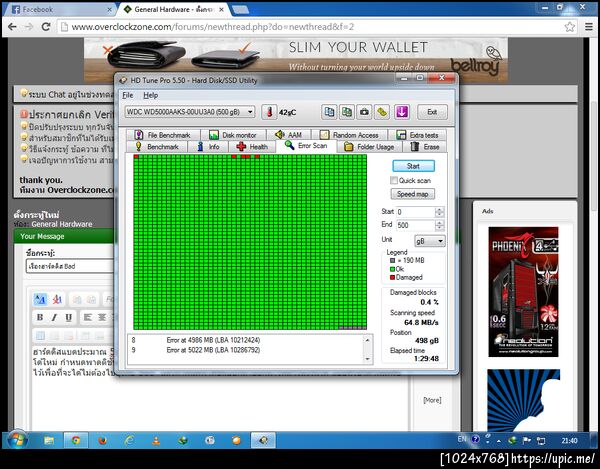Open the Speed map view

(x=412, y=194)
